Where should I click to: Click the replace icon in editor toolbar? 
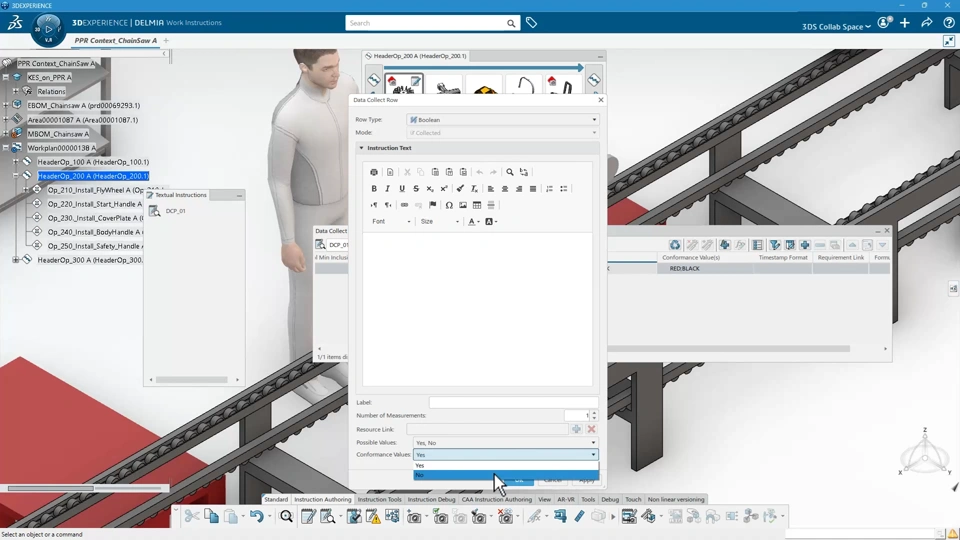[x=524, y=172]
